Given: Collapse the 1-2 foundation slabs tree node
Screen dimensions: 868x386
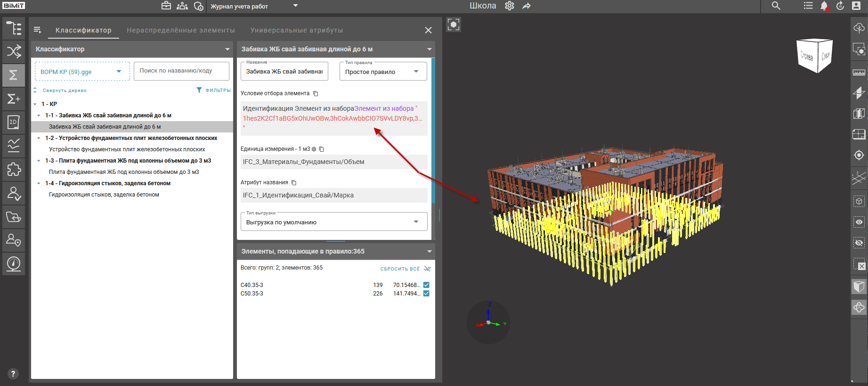Looking at the screenshot, I should click(x=39, y=138).
